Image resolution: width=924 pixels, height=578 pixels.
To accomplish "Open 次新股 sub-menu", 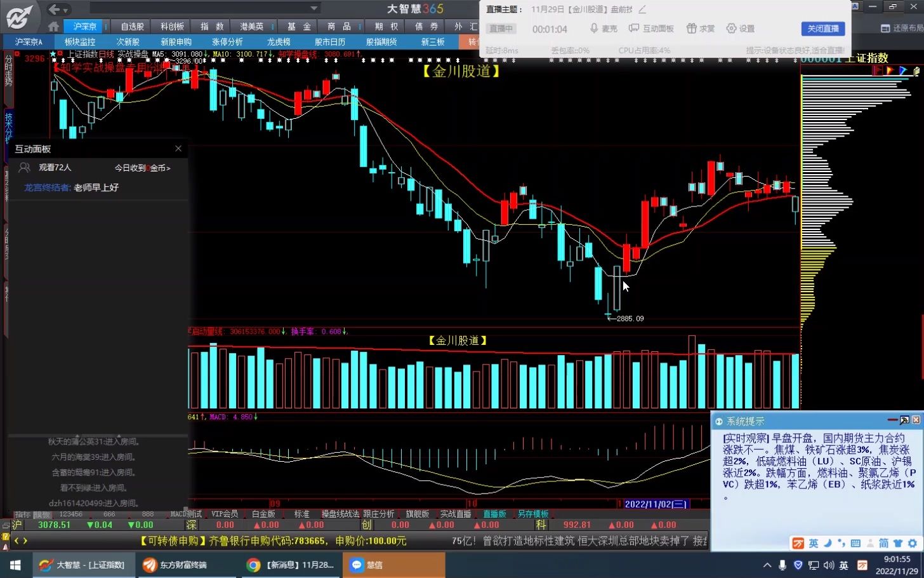I will pos(128,42).
